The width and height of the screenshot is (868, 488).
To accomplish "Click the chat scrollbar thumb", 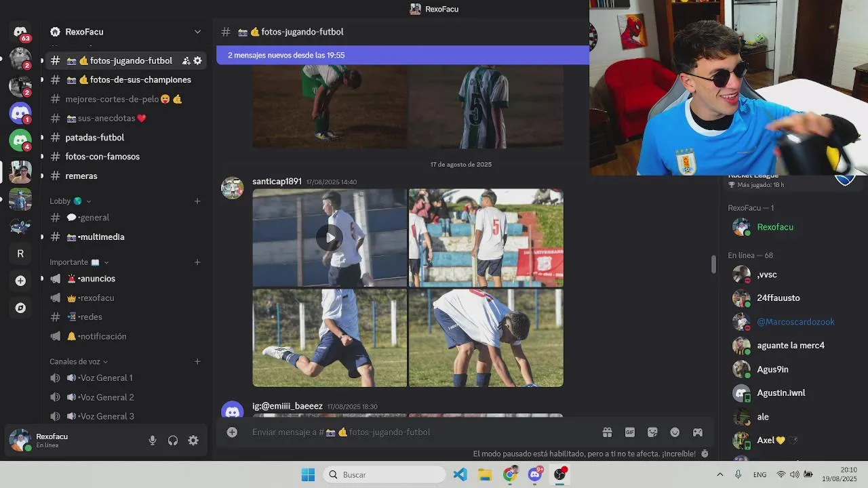I will pyautogui.click(x=713, y=264).
